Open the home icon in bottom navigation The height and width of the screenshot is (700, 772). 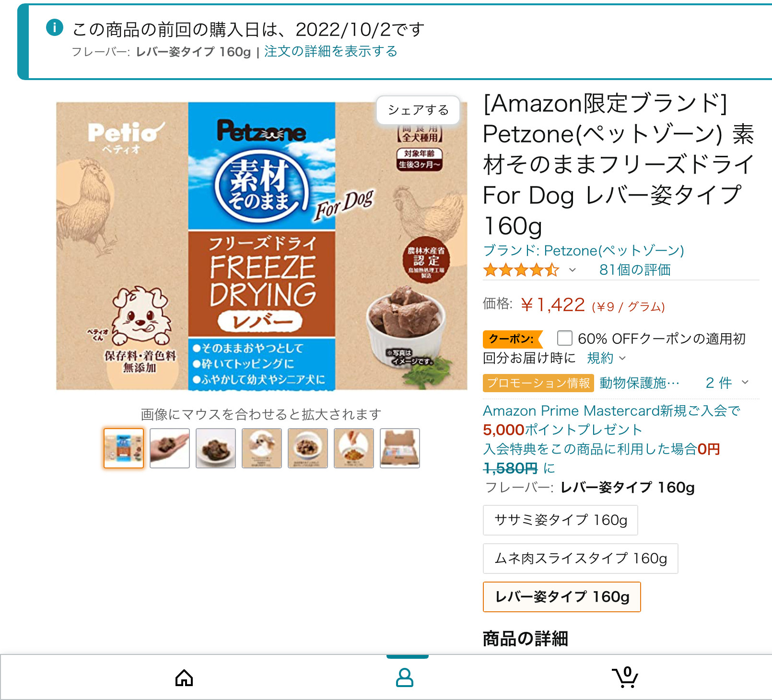(184, 678)
